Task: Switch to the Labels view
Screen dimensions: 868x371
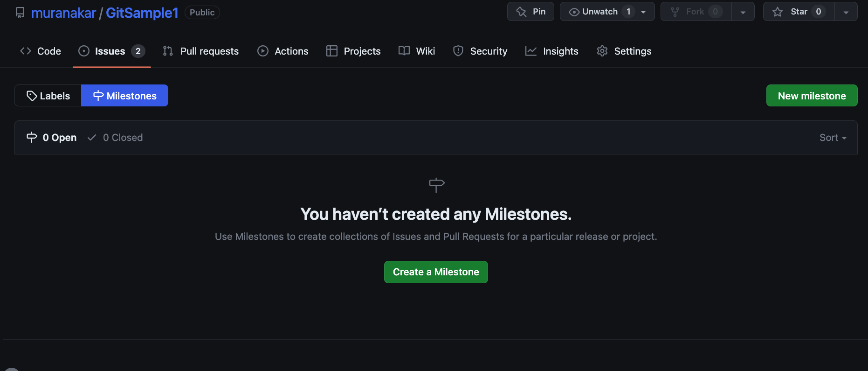Action: (x=48, y=96)
